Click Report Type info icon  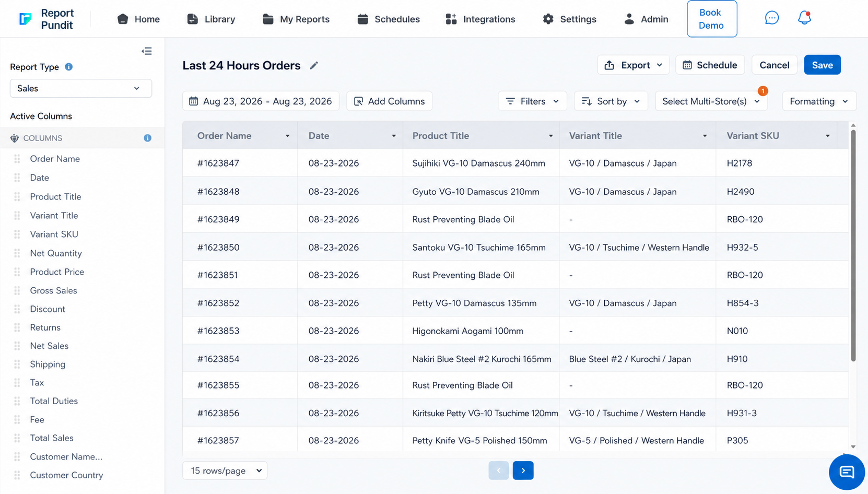(x=68, y=67)
